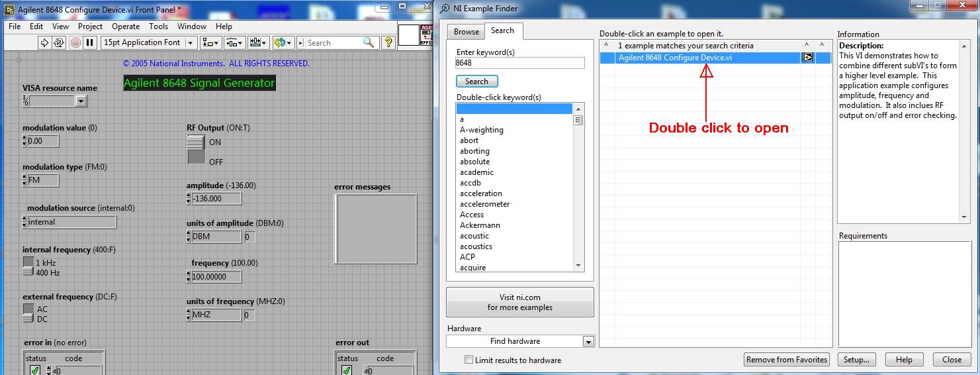The width and height of the screenshot is (980, 375).
Task: Toggle the RF Output switch
Action: 197,149
